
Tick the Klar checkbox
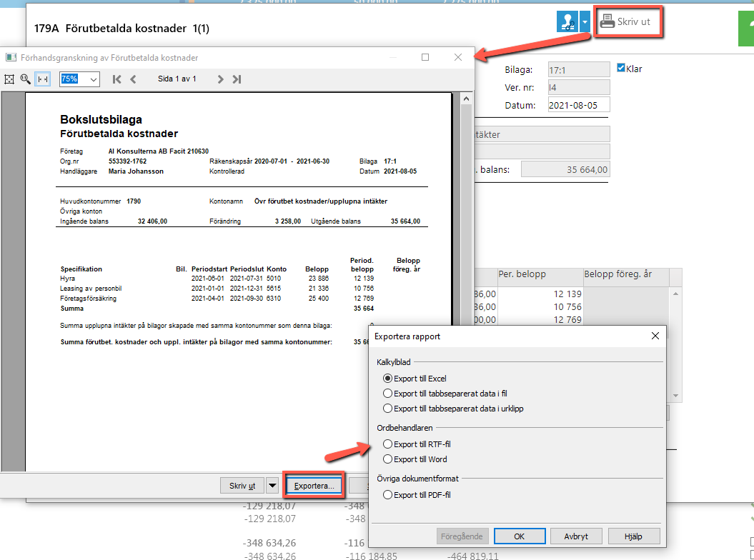(x=621, y=69)
